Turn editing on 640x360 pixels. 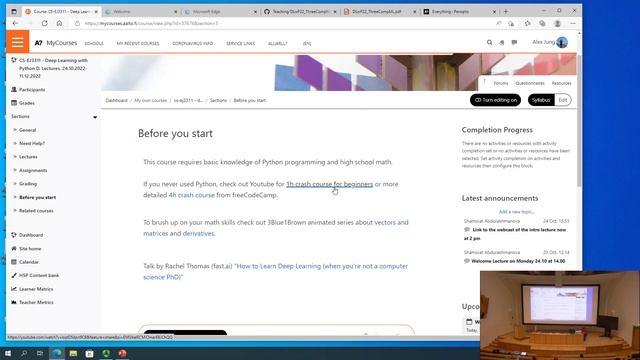coord(495,100)
